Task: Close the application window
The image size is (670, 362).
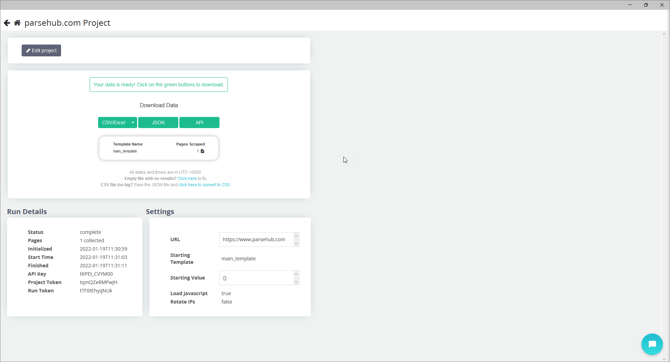Action: click(662, 5)
